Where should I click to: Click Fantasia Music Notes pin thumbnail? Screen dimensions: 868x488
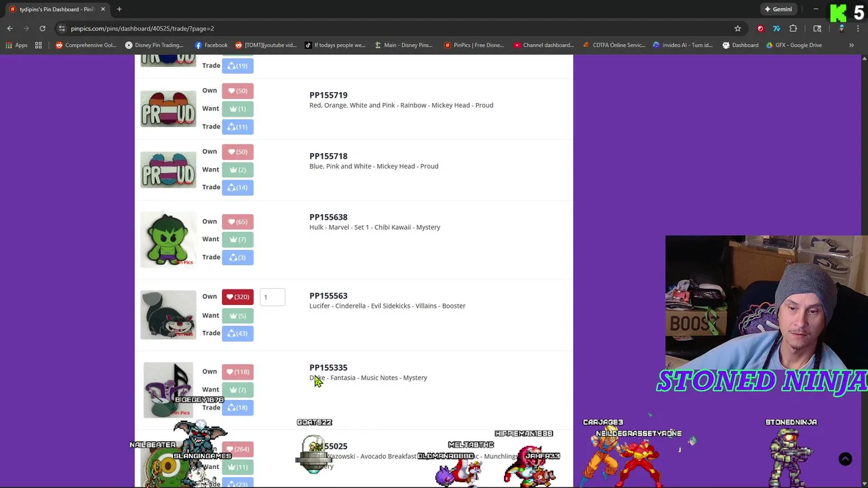[168, 390]
